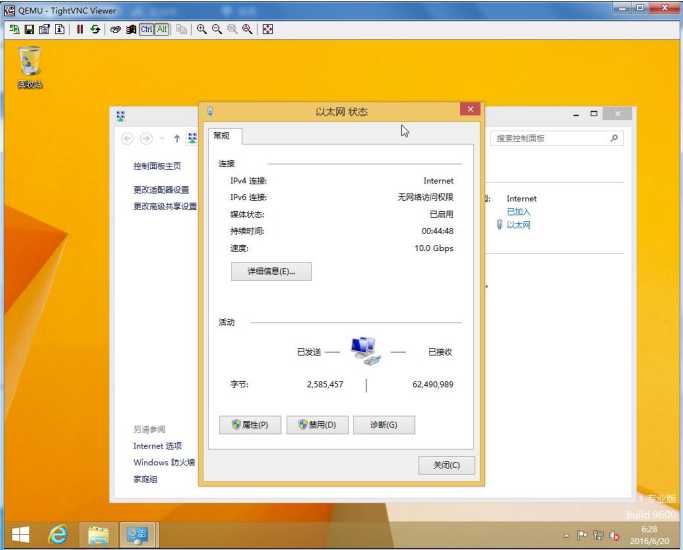
Task: Send Ctrl+Alt+Del using the toolbar icon
Action: click(115, 29)
